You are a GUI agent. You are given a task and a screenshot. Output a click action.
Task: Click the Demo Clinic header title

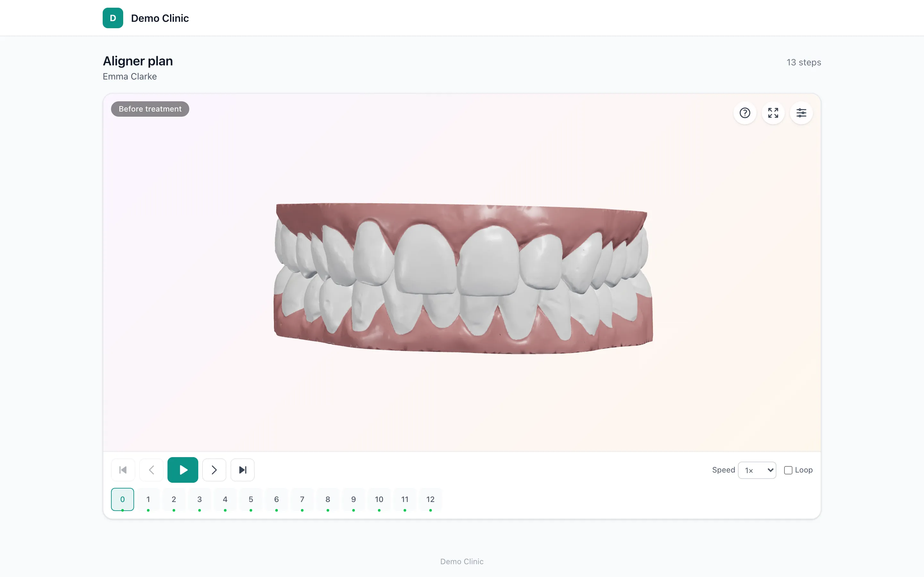pyautogui.click(x=159, y=18)
